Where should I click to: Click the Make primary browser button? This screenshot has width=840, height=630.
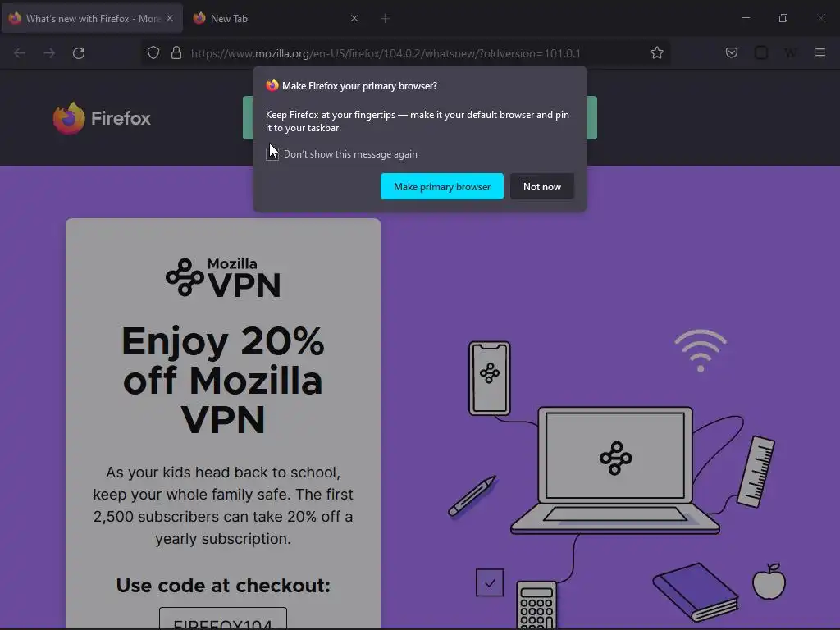[442, 186]
